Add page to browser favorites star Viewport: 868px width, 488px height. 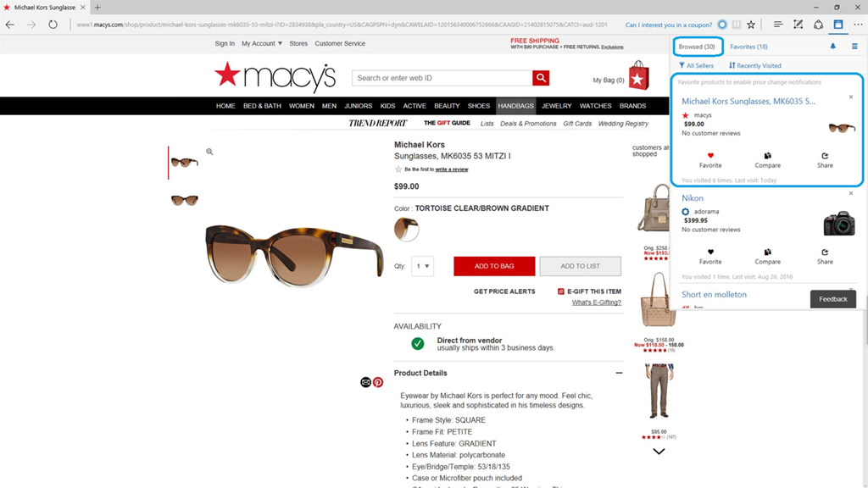pyautogui.click(x=751, y=25)
